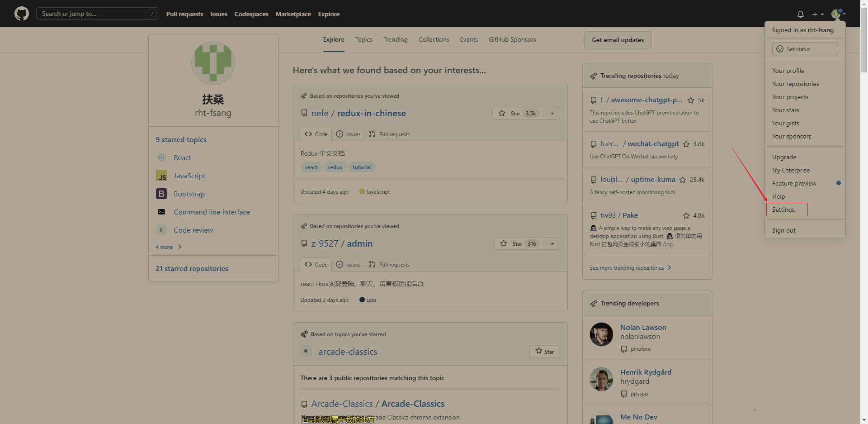Image resolution: width=868 pixels, height=424 pixels.
Task: Open the Bootstrap B topic icon
Action: pyautogui.click(x=161, y=194)
